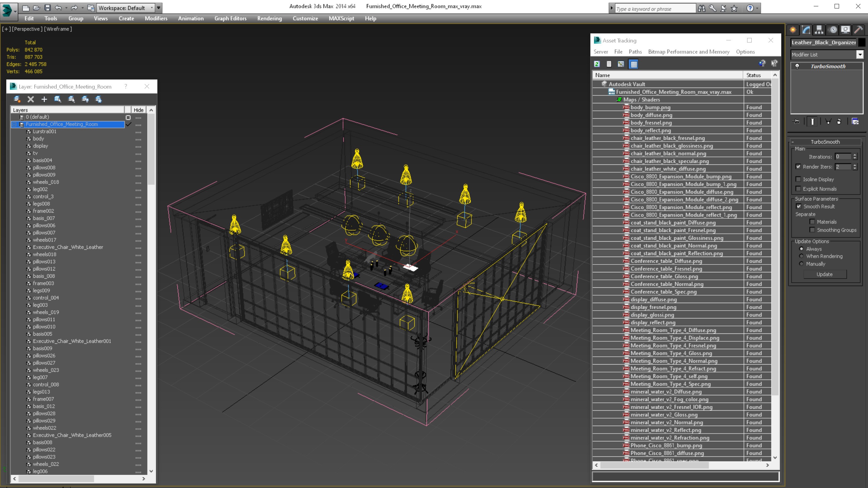The image size is (868, 488).
Task: Open the Modifier List dropdown
Action: click(860, 55)
